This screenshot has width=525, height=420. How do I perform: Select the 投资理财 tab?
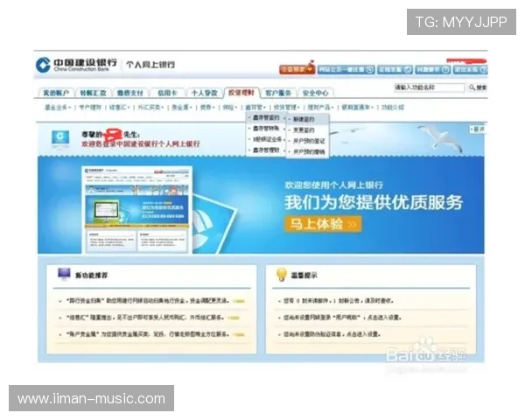pos(241,93)
